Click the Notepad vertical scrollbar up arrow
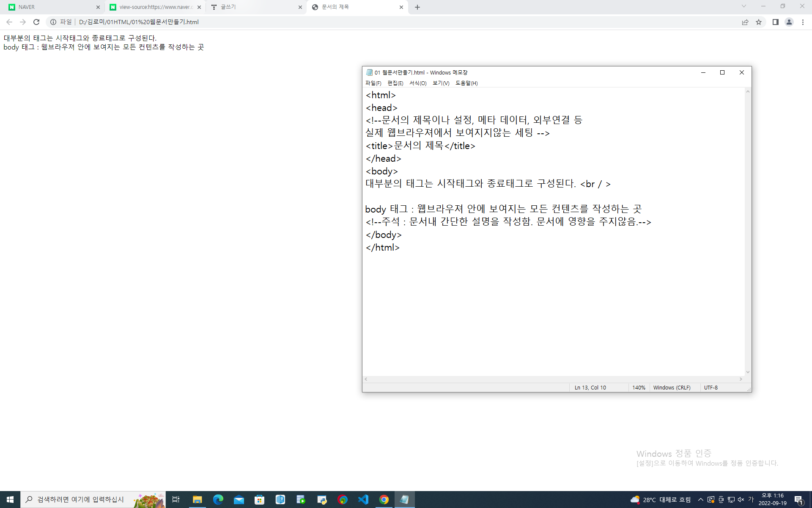812x508 pixels. [x=748, y=91]
